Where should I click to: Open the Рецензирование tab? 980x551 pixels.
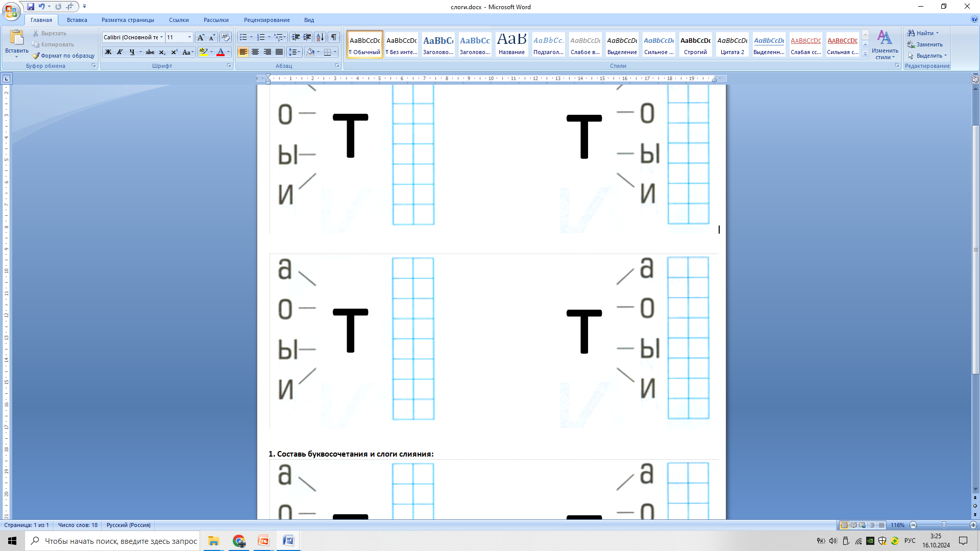point(267,20)
